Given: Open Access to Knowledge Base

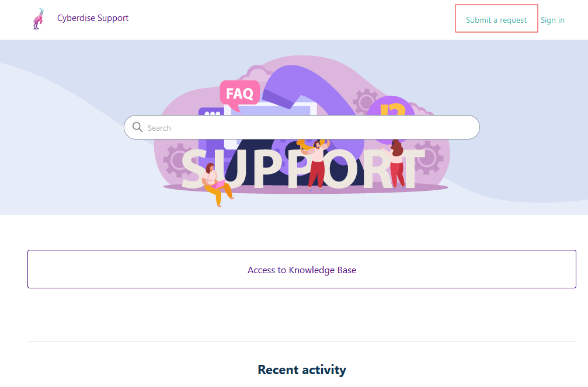Looking at the screenshot, I should coord(302,269).
